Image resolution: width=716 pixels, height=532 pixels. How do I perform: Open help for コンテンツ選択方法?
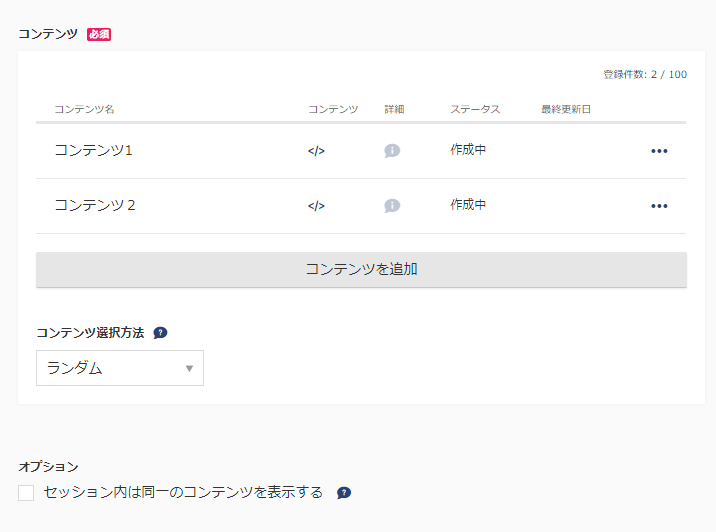[x=160, y=333]
